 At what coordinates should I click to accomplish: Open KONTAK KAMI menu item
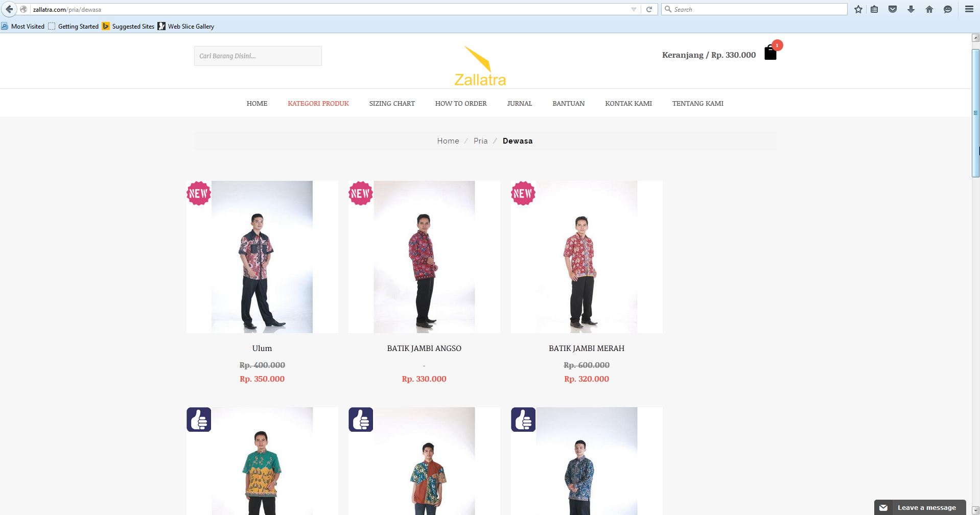pos(628,103)
